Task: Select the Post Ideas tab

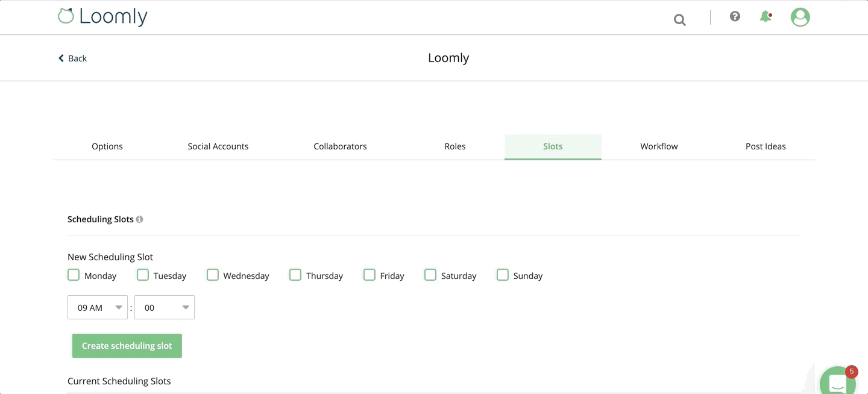Action: (766, 146)
